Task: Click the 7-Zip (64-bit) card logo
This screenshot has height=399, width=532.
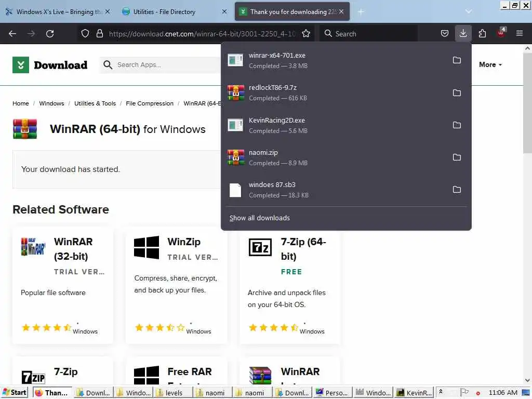Action: point(260,247)
